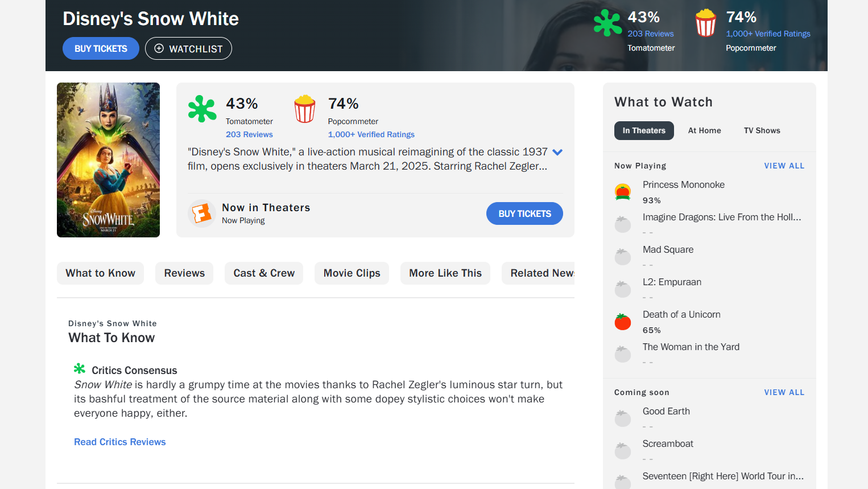868x489 pixels.
Task: Click Buy Tickets in the Now in Theaters row
Action: (524, 213)
